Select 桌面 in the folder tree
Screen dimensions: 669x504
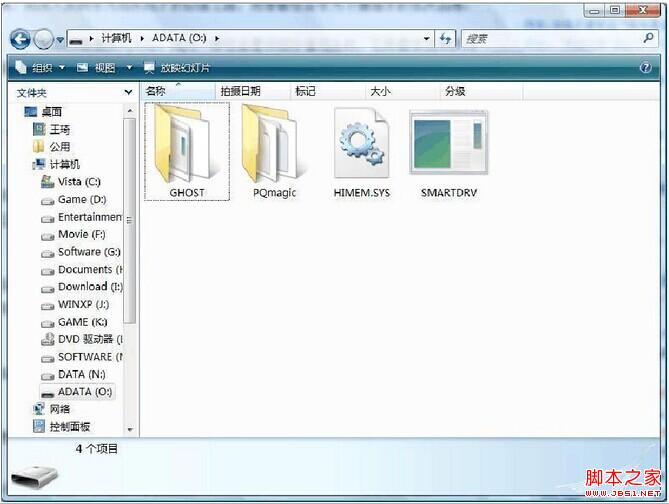pos(52,112)
